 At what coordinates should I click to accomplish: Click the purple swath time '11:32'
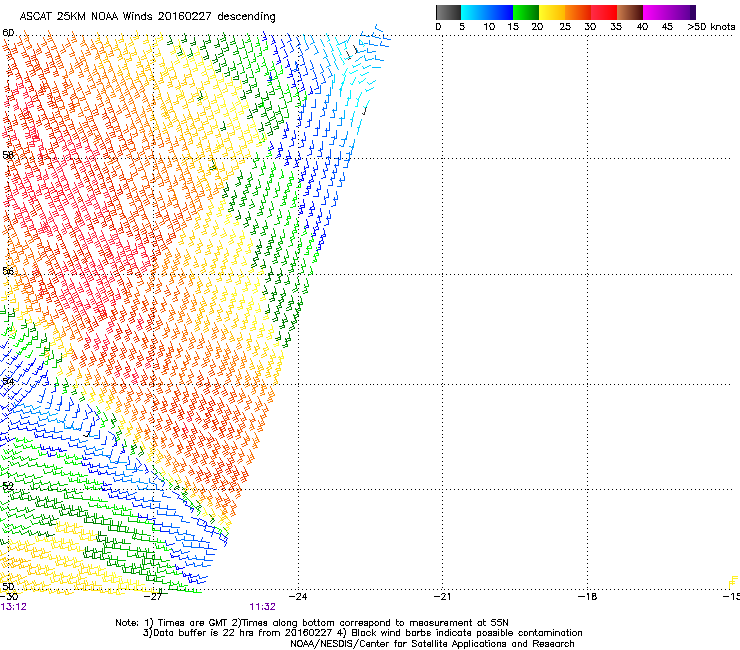pos(262,607)
